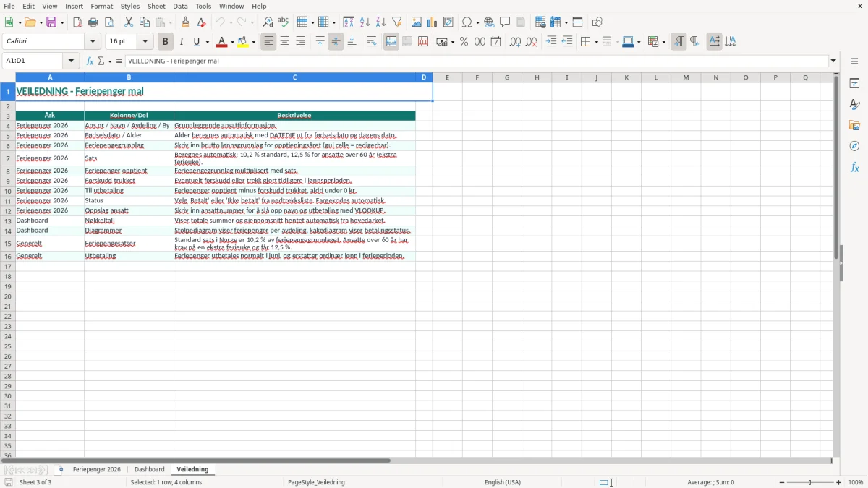The height and width of the screenshot is (488, 868).
Task: Open the Borders dropdown arrow
Action: (595, 42)
